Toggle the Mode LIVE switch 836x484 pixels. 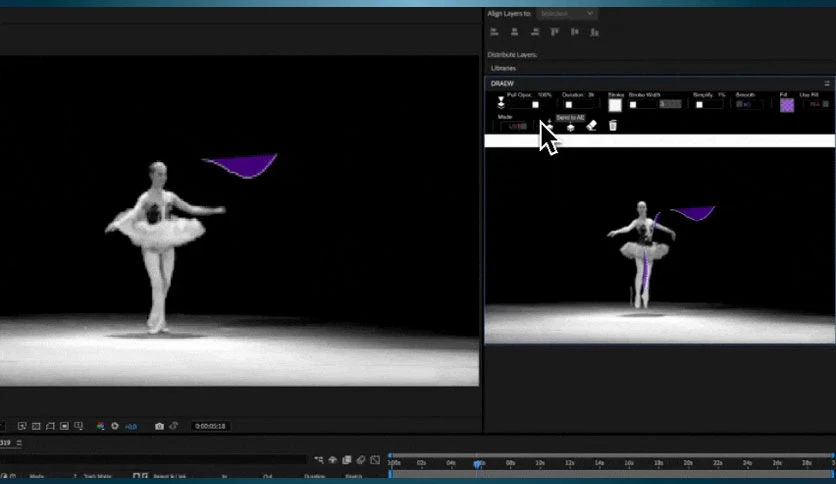point(518,126)
